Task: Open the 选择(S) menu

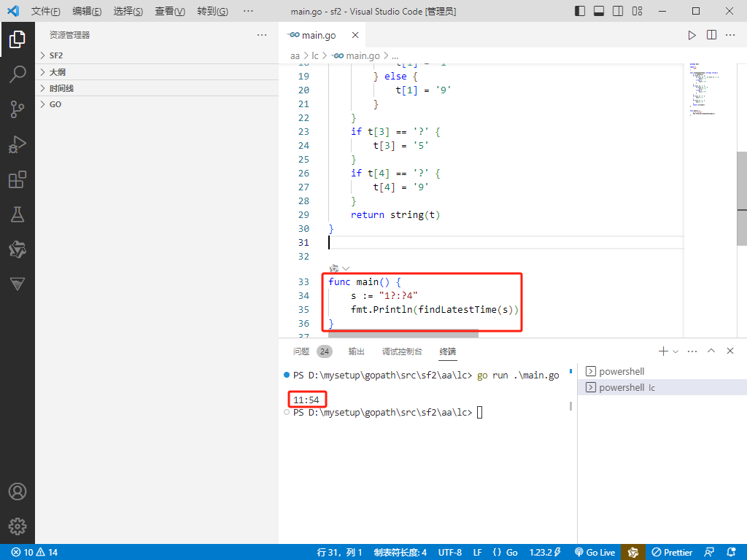Action: pos(128,11)
